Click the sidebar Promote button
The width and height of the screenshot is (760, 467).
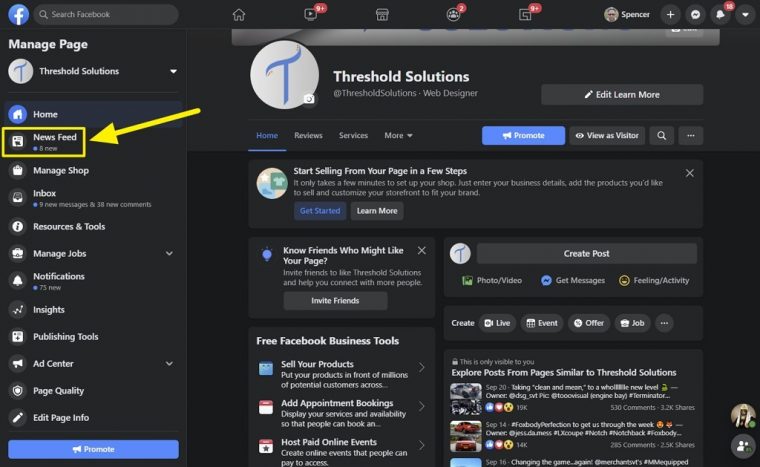[94, 450]
